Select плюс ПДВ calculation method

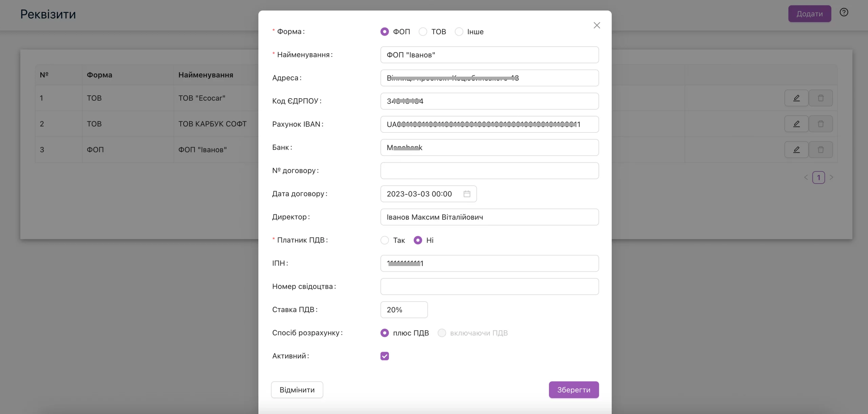[x=384, y=333]
